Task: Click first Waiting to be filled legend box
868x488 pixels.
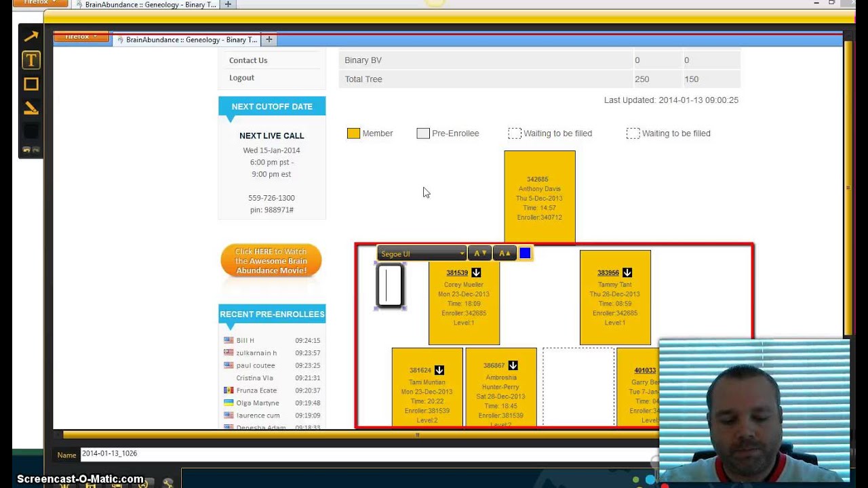Action: pos(515,134)
